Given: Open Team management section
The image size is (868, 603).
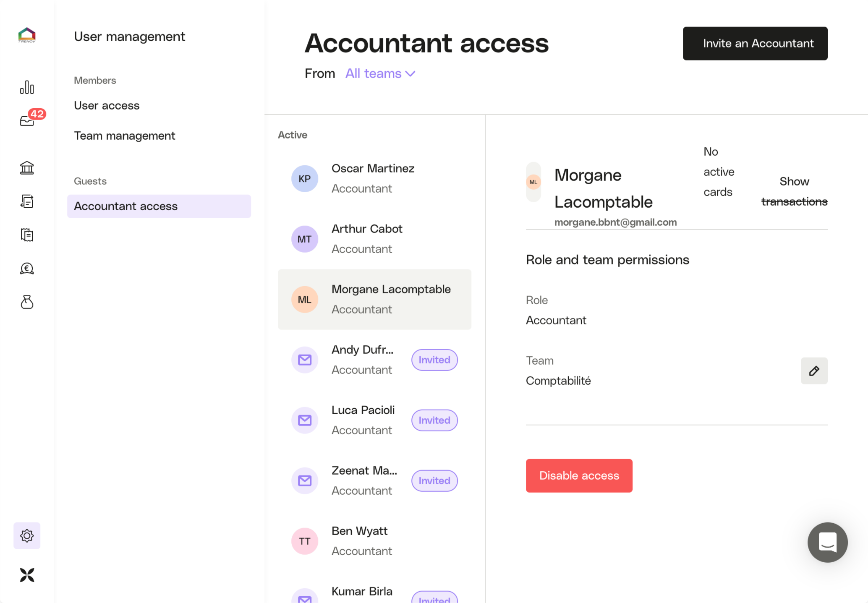Looking at the screenshot, I should coord(124,136).
